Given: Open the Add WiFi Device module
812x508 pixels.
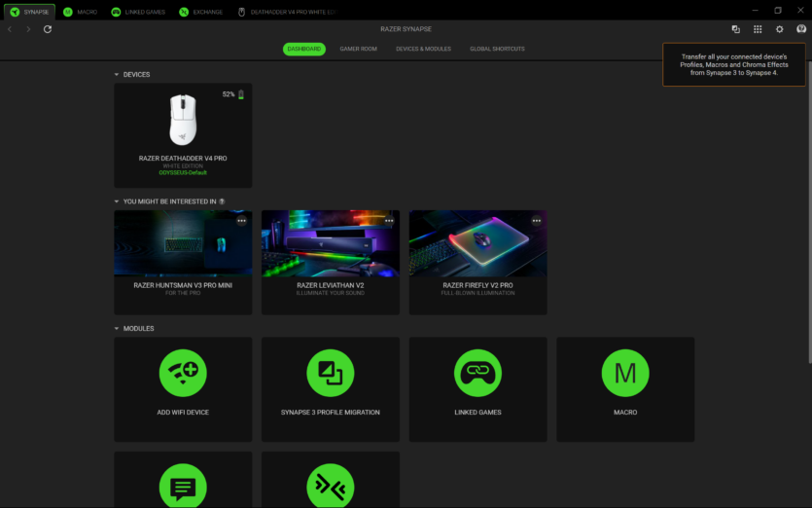Looking at the screenshot, I should point(183,373).
